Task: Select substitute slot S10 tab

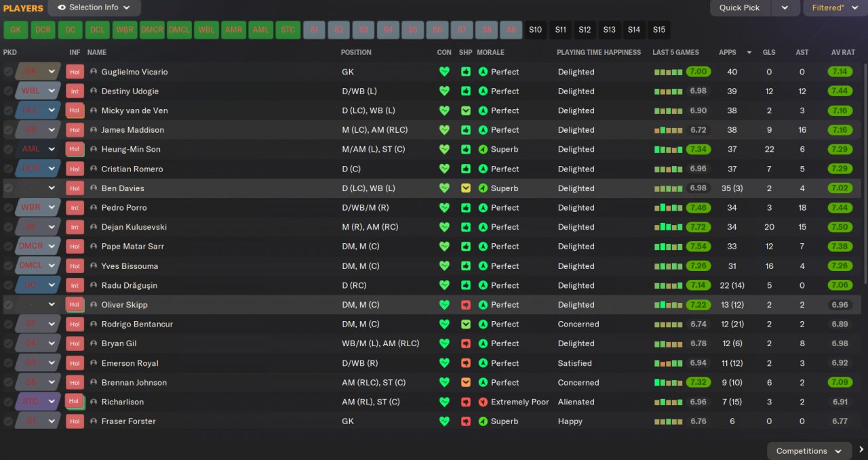Action: tap(536, 30)
